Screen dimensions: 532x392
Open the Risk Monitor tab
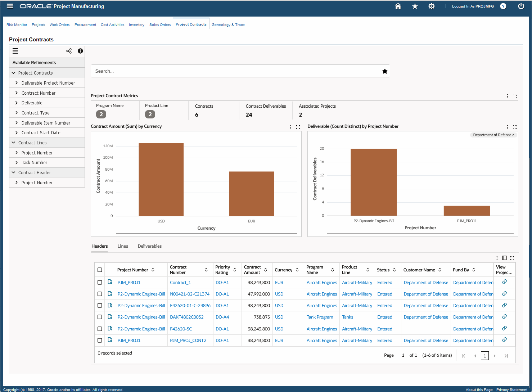(x=17, y=25)
